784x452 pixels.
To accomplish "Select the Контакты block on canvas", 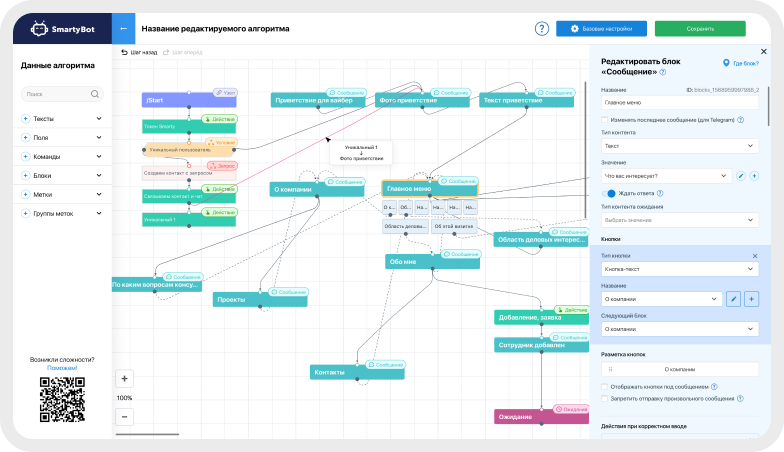I will point(357,372).
